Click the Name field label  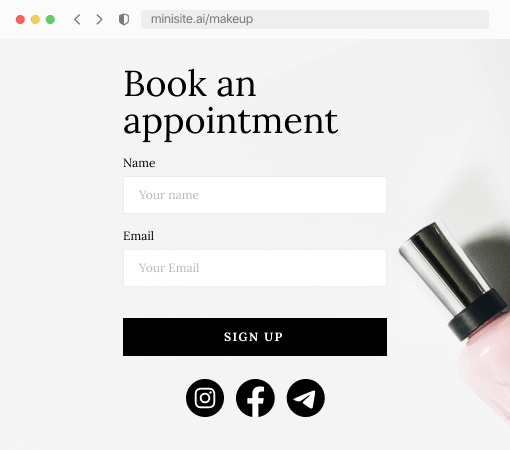point(139,163)
